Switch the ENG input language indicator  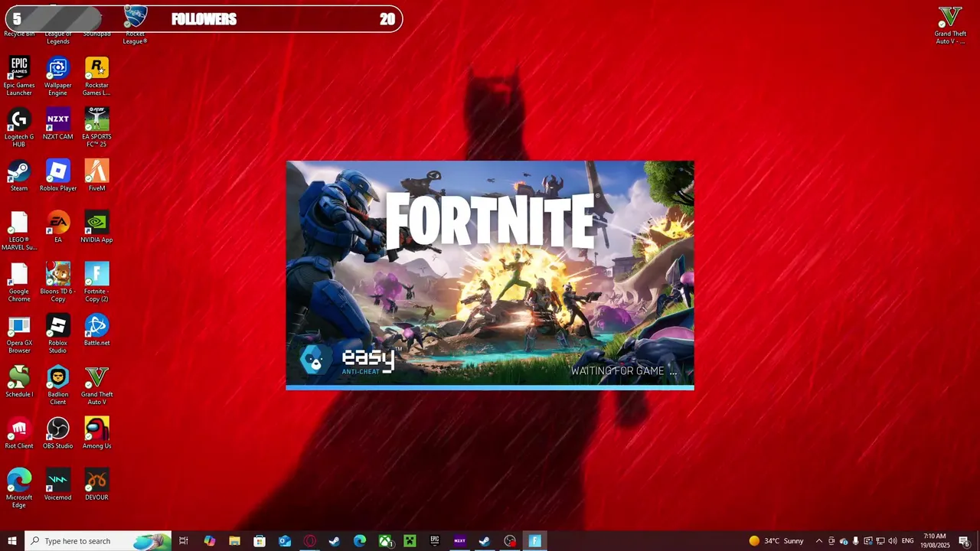(908, 541)
